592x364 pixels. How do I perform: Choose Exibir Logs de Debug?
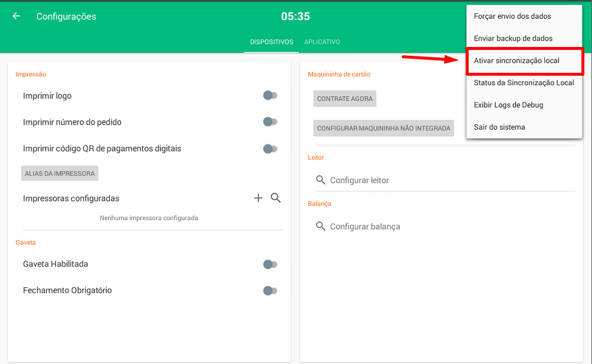pyautogui.click(x=524, y=105)
